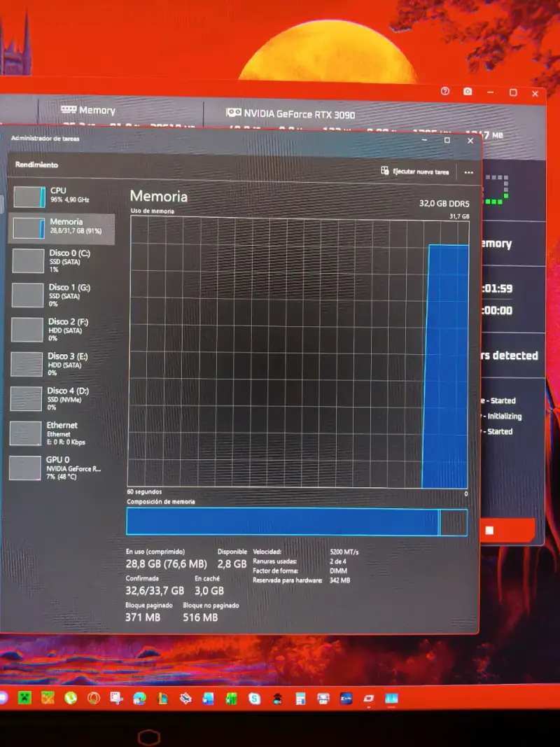This screenshot has width=560, height=747.
Task: Click the Memory header in the OCCT window
Action: (x=88, y=110)
